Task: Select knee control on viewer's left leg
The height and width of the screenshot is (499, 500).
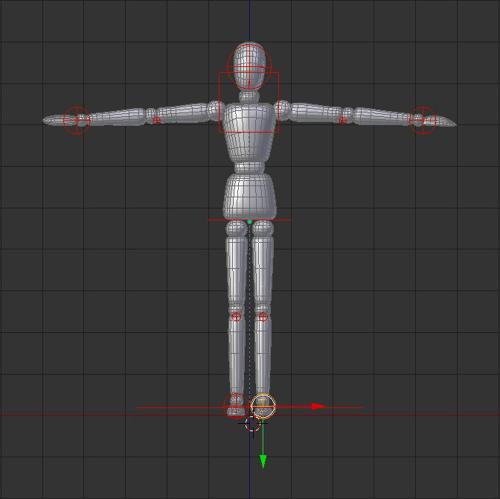Action: [x=236, y=316]
